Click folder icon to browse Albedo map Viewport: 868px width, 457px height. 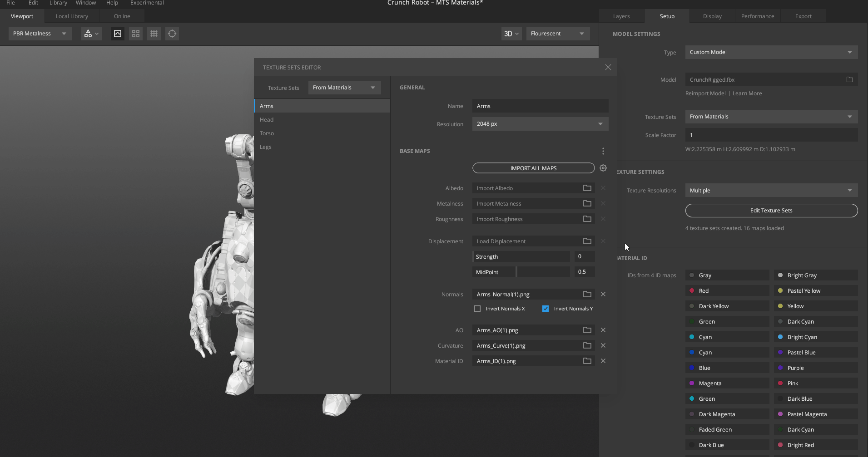pyautogui.click(x=587, y=188)
